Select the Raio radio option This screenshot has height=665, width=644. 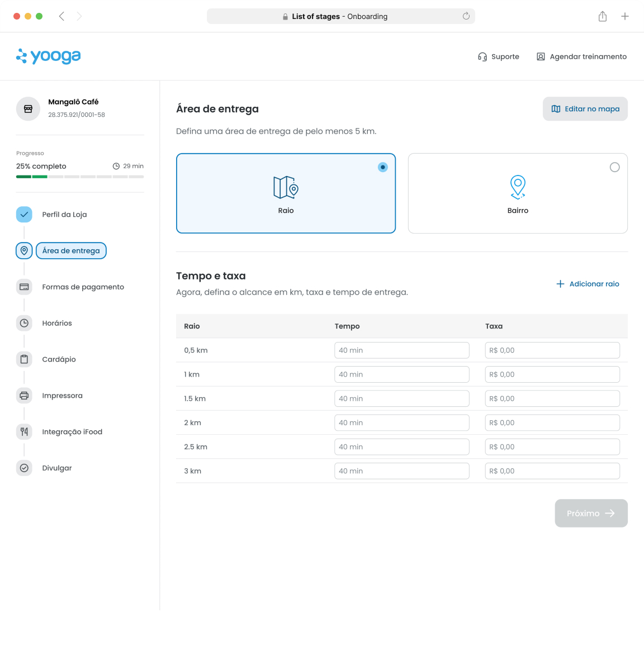pos(382,167)
